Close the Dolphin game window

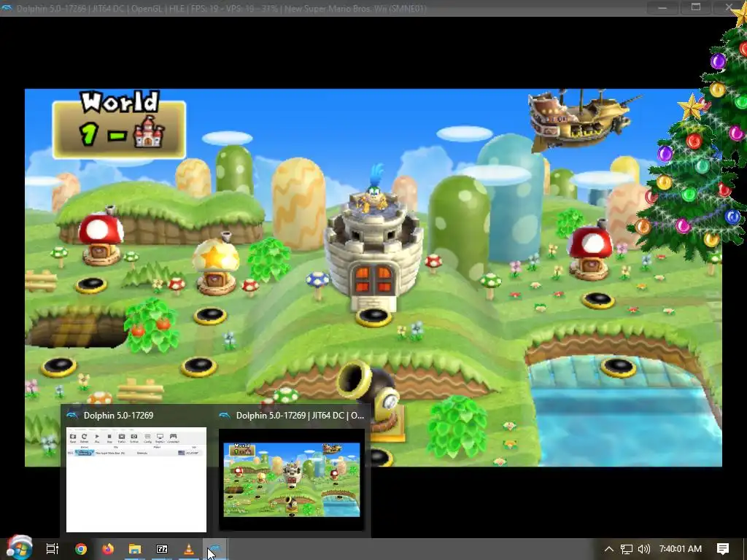tap(729, 7)
